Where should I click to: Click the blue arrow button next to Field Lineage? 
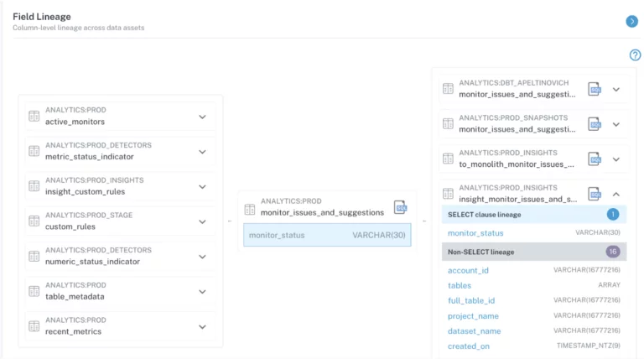point(631,21)
